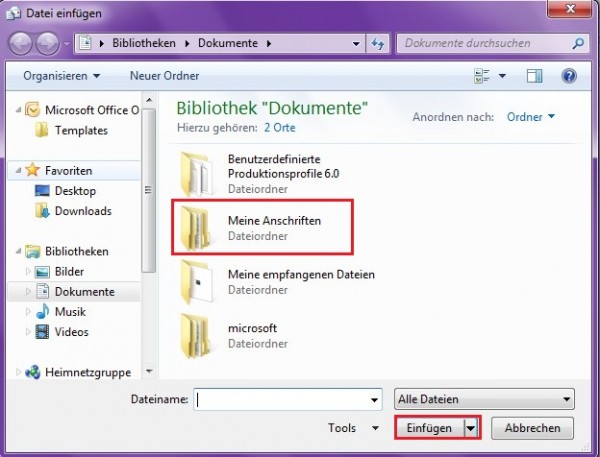Open Videos library
This screenshot has width=600, height=457.
click(62, 332)
